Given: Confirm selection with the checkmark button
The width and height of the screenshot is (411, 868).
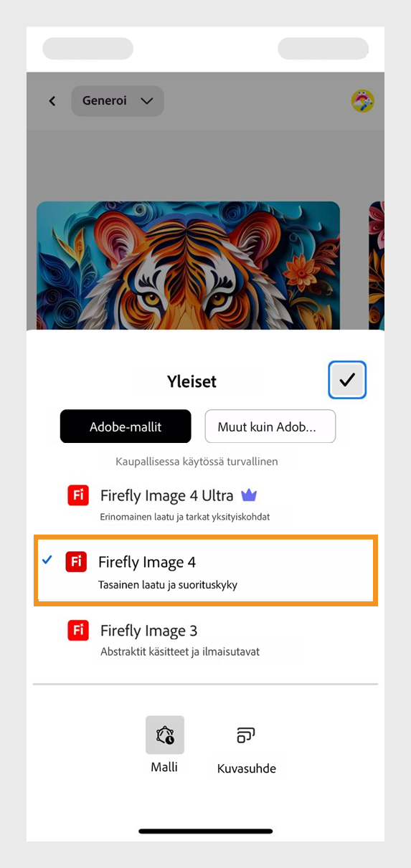Looking at the screenshot, I should (x=347, y=380).
